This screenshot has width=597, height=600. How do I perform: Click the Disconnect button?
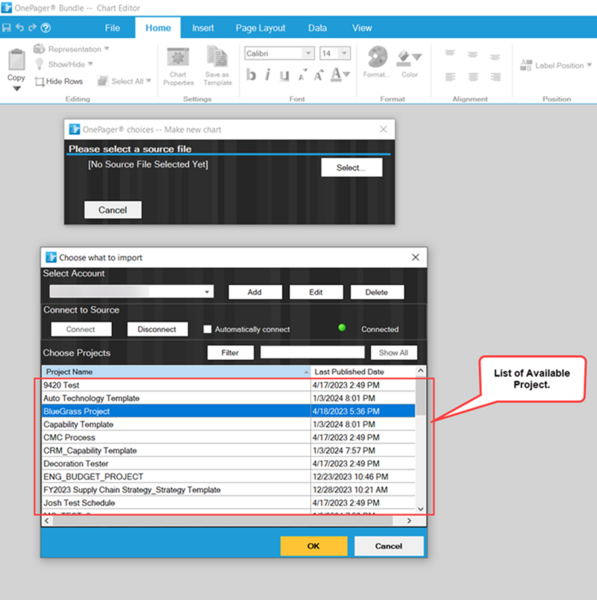[x=157, y=329]
